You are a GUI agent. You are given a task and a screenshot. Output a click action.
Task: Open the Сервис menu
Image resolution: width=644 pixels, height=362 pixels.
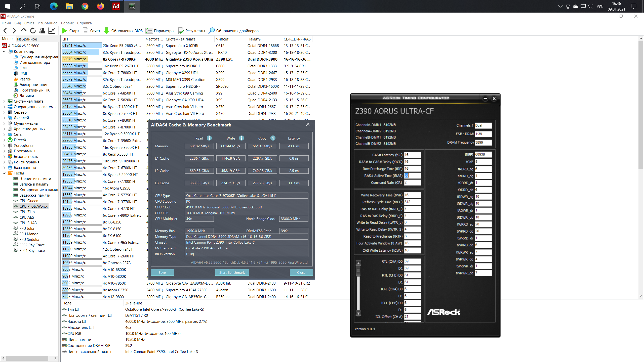(67, 23)
